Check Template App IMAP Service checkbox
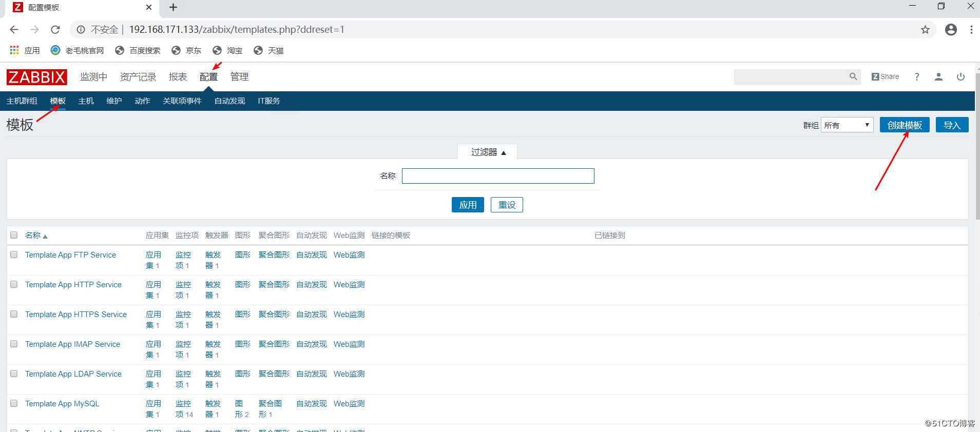 tap(14, 344)
